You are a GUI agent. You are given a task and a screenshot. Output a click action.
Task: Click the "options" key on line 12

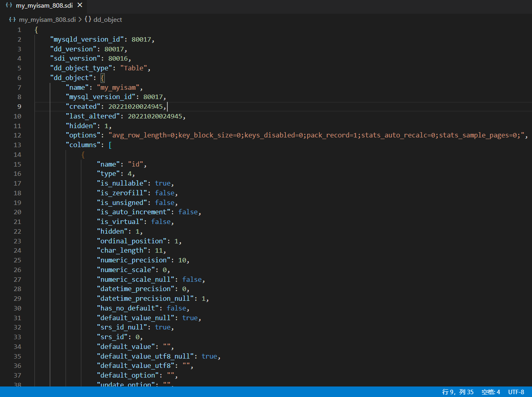click(83, 135)
